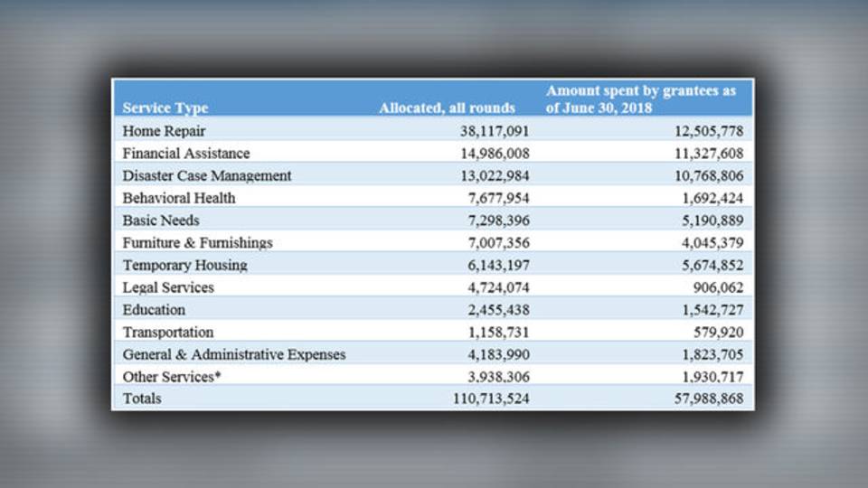Click the spent value 906,062

click(x=718, y=287)
